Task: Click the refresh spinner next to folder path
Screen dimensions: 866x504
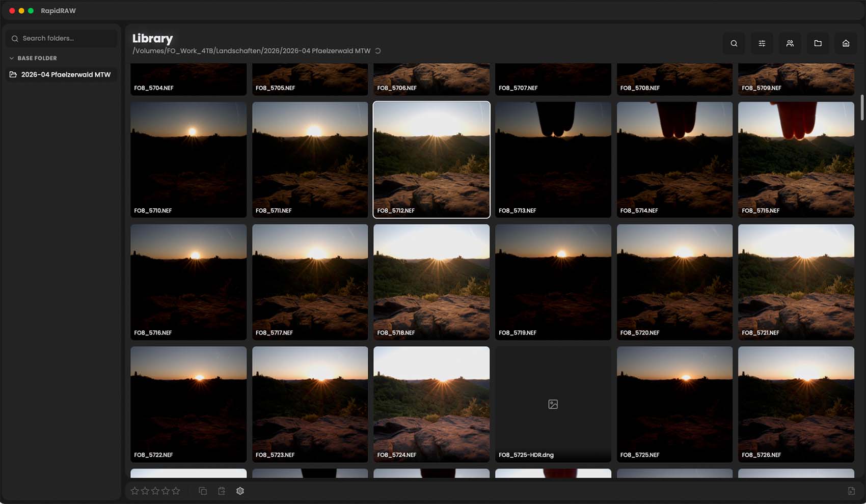Action: 378,51
